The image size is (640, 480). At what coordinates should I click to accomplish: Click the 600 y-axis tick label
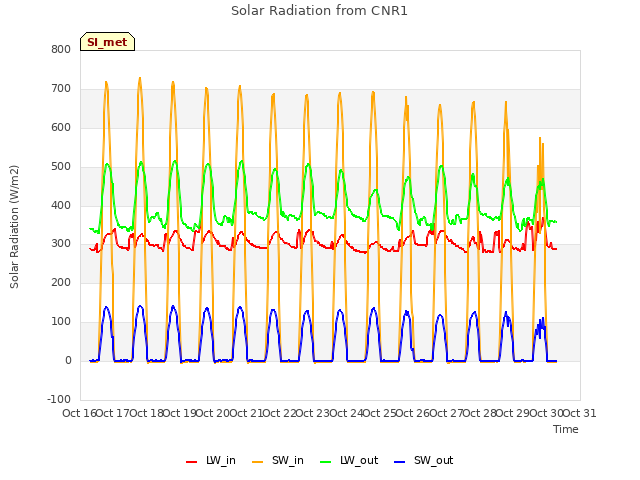click(61, 127)
